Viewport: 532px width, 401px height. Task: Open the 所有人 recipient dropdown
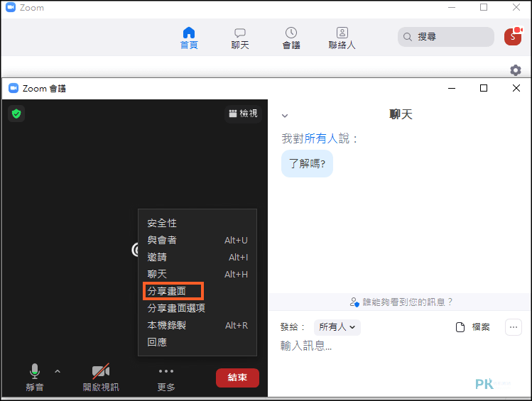337,327
